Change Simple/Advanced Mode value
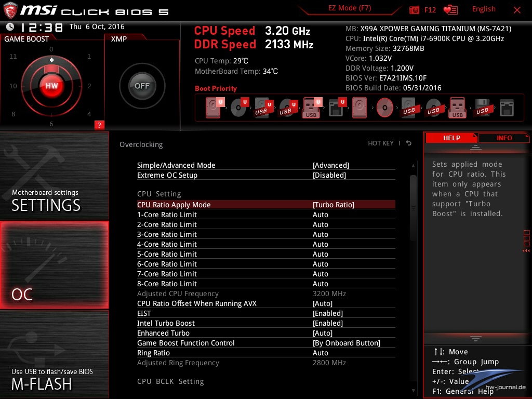The image size is (532, 399). coord(331,165)
